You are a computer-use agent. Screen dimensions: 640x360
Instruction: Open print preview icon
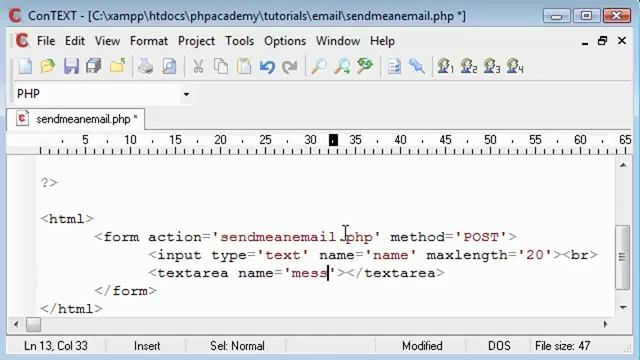point(169,66)
